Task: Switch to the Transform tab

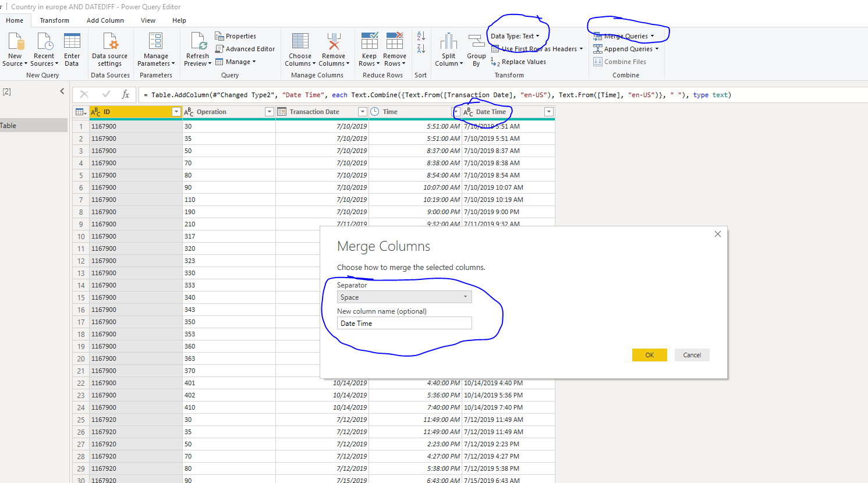Action: click(x=54, y=20)
